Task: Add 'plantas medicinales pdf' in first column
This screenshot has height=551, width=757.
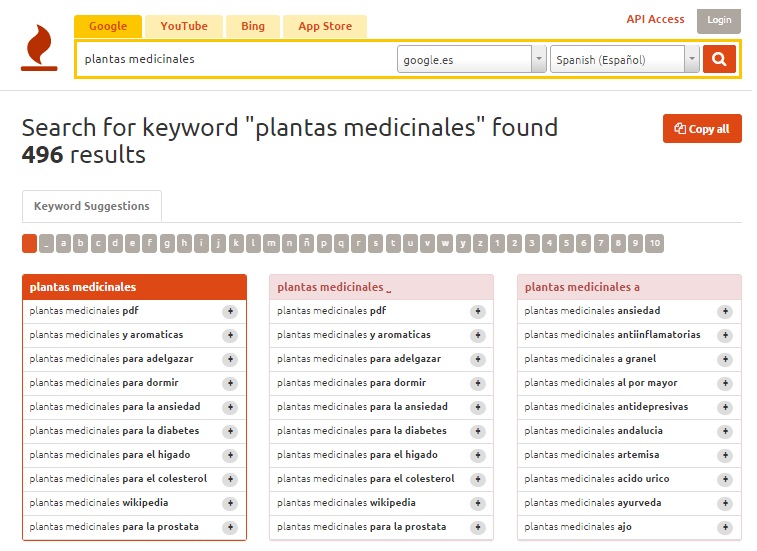Action: click(231, 311)
